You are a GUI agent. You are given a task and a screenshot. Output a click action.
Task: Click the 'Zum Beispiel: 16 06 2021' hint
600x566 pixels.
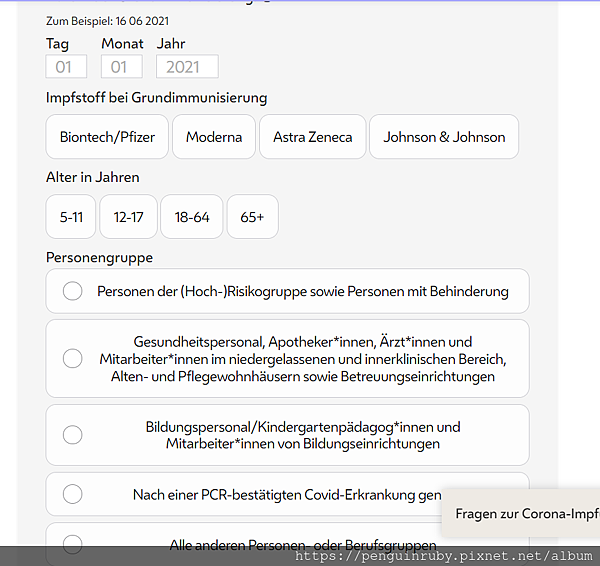pos(108,21)
